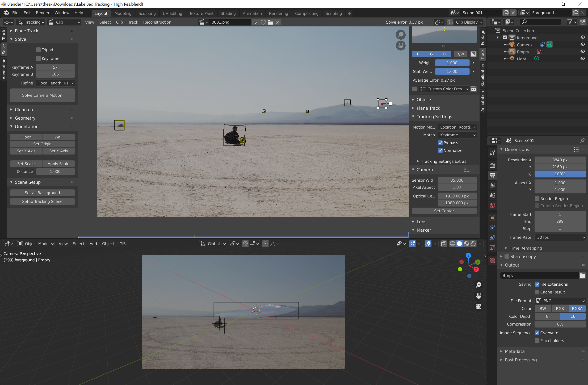Click the Keyframe A value field
Screen dimensions: 588x385
[55, 67]
